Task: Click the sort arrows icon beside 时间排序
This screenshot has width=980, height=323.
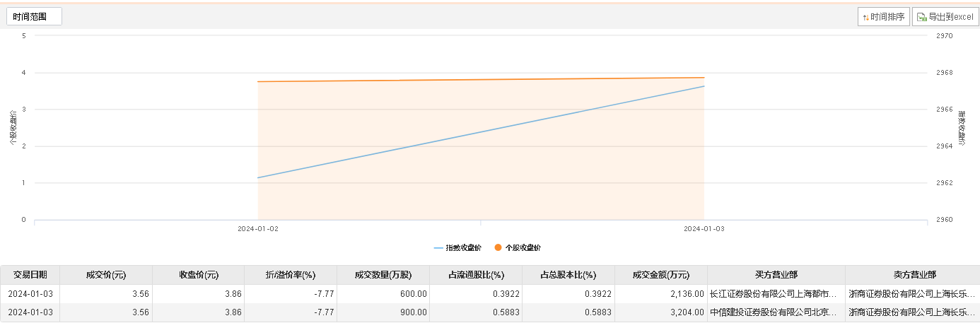Action: (x=865, y=17)
